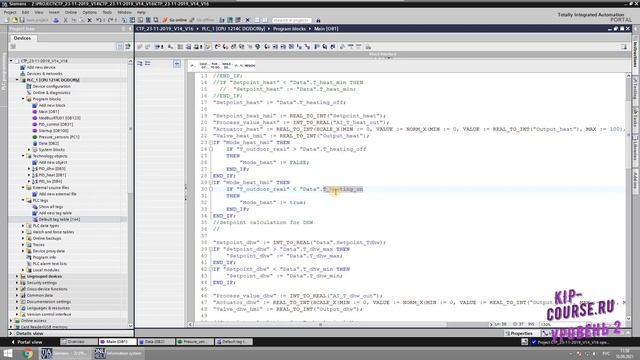Viewport: 640px width, 360px height.
Task: Open the Default tag table editor tab
Action: [x=233, y=342]
